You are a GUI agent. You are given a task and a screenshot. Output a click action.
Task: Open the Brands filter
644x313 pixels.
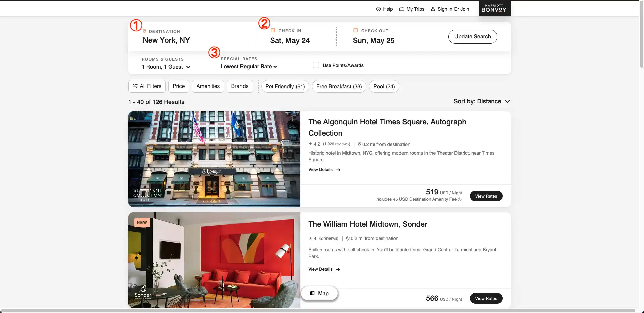point(240,86)
